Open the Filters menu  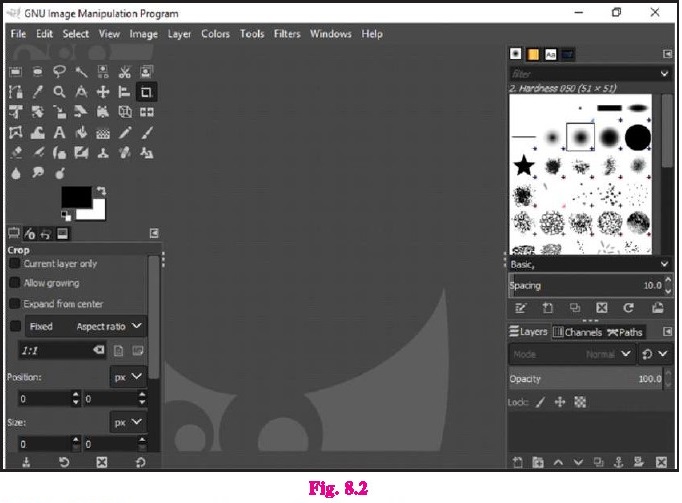point(287,34)
